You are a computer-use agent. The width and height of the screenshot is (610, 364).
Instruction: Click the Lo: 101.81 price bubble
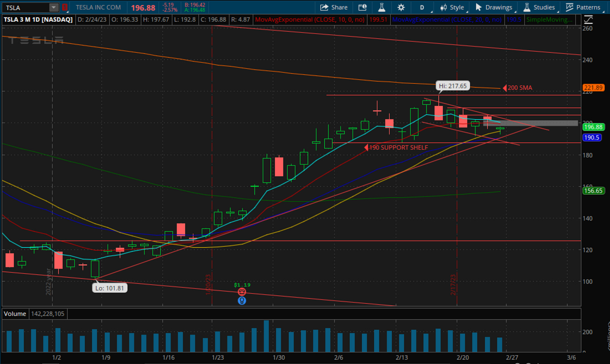(x=109, y=288)
